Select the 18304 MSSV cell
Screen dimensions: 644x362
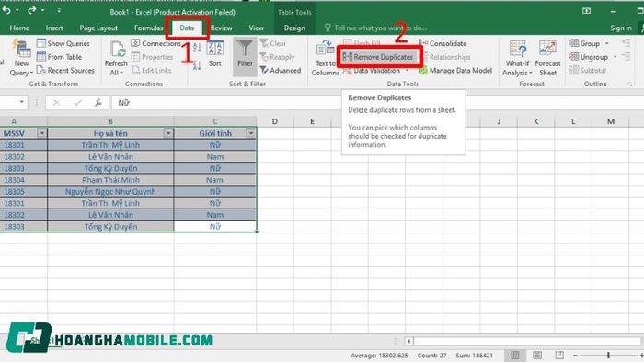23,180
